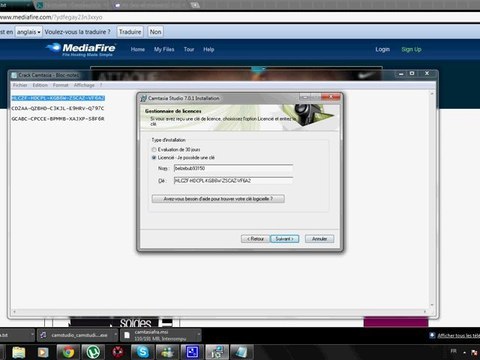
Task: Click the camtasiafra.msi file icon in downloads bar
Action: click(127, 335)
